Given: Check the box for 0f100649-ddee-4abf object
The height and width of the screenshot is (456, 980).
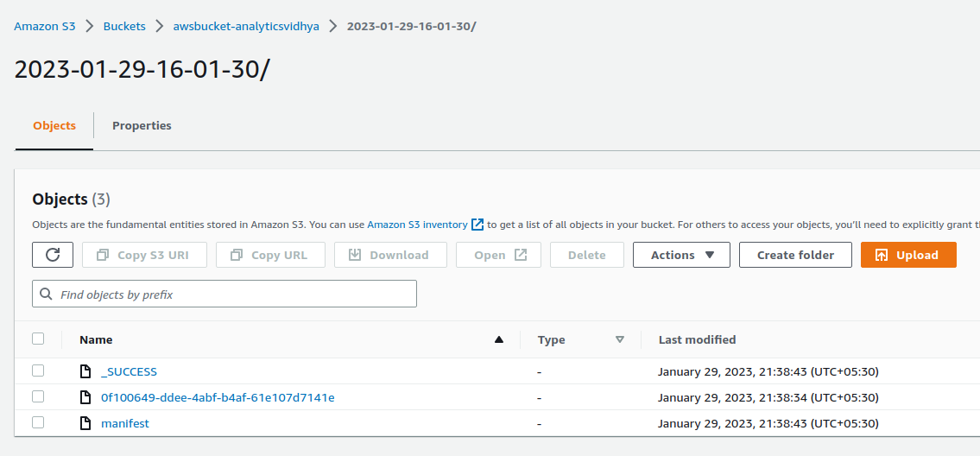Looking at the screenshot, I should point(38,396).
